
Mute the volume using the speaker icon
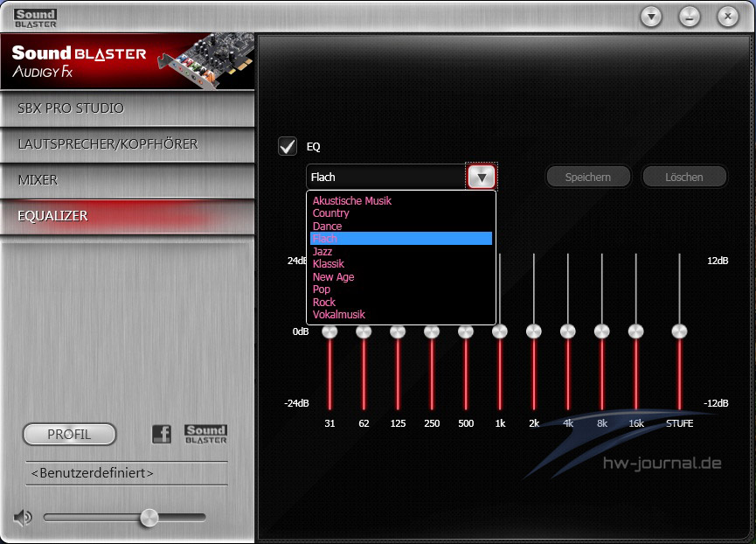tap(22, 518)
